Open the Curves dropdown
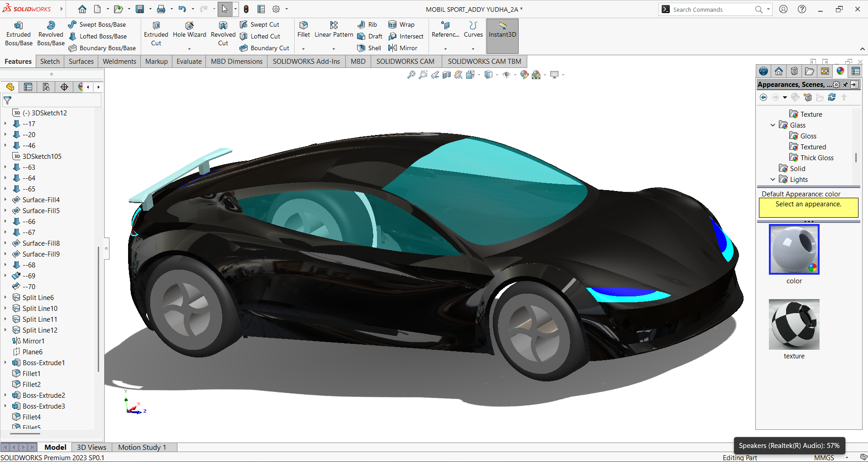The width and height of the screenshot is (868, 462). tap(473, 48)
